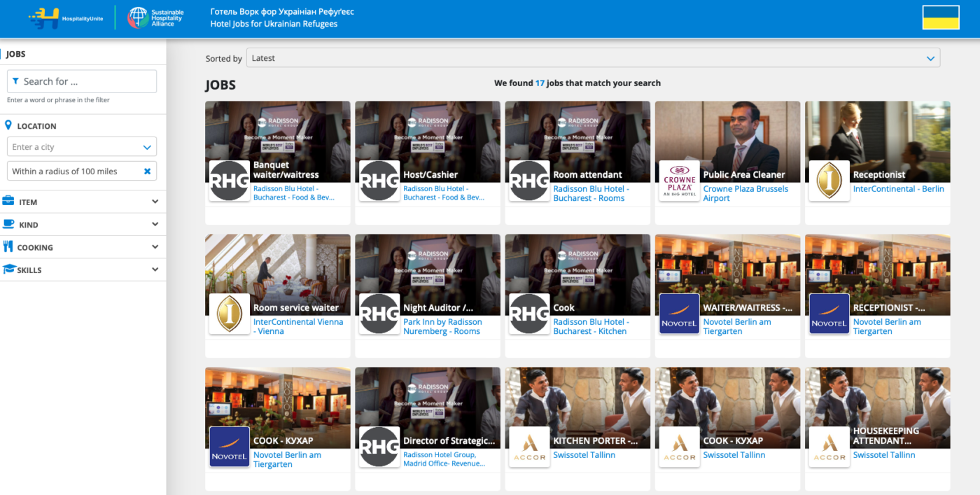Expand the KIND filter section
The image size is (980, 495).
tap(83, 225)
